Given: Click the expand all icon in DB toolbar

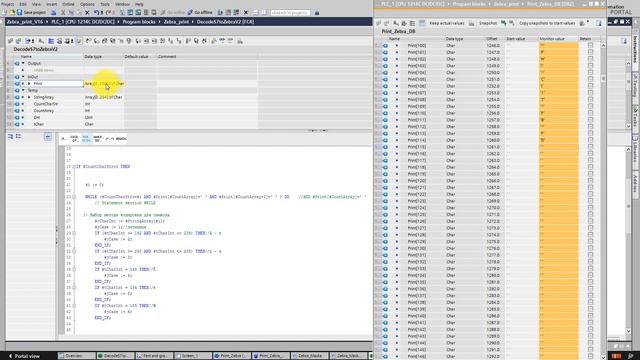Looking at the screenshot, I should click(x=412, y=23).
